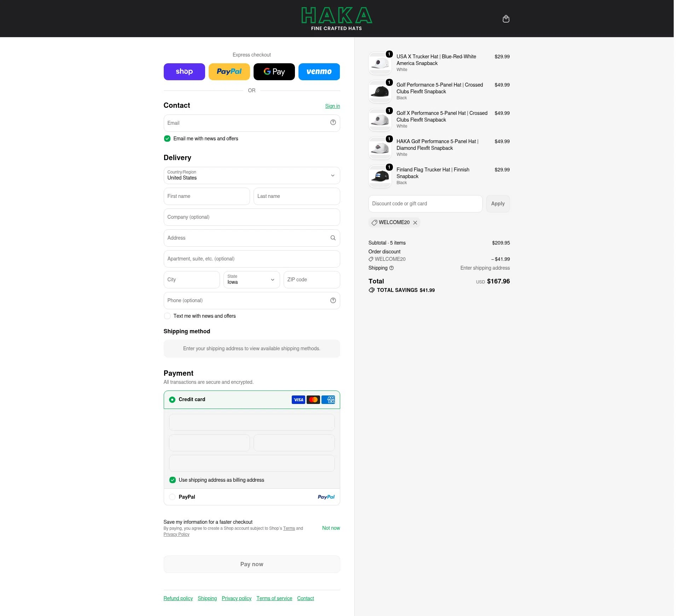Open the Shipping footer link
Viewport: 679px width, 616px height.
207,598
